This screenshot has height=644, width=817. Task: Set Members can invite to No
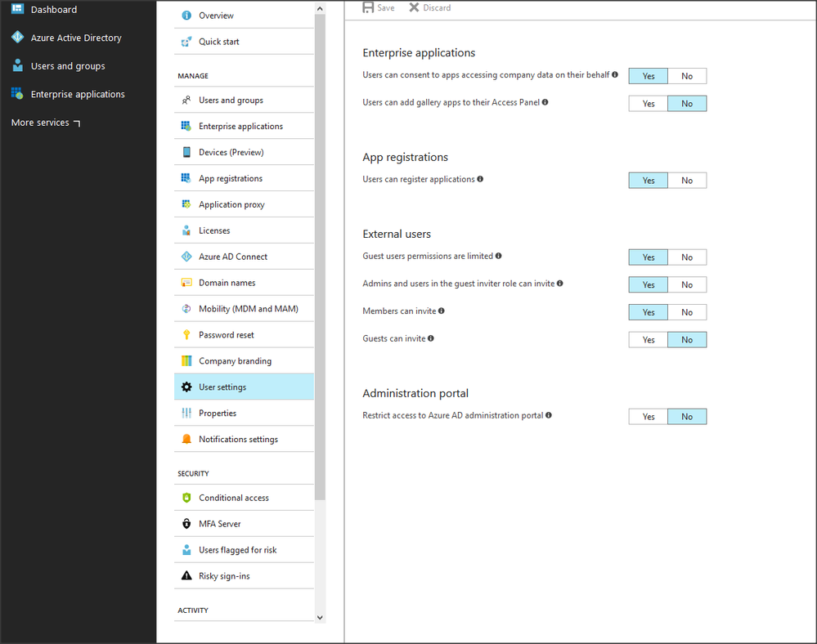coord(687,312)
